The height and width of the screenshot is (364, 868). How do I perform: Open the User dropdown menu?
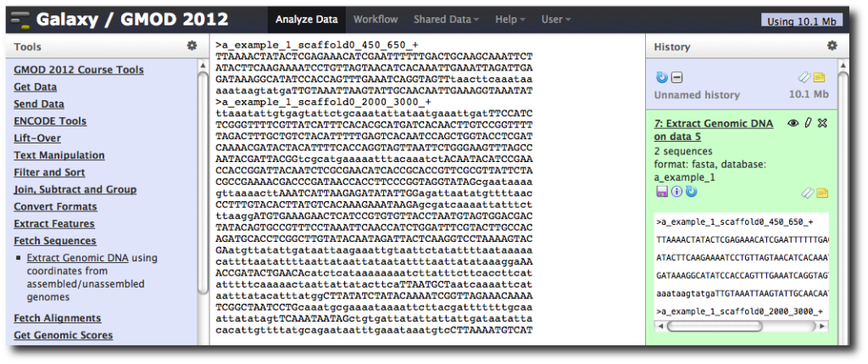[x=556, y=20]
